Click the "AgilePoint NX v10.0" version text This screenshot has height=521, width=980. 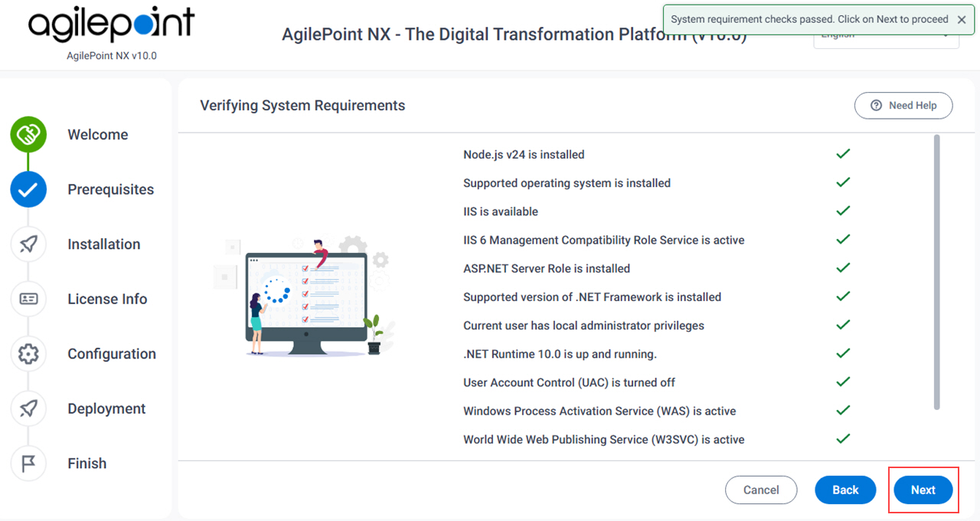tap(112, 56)
